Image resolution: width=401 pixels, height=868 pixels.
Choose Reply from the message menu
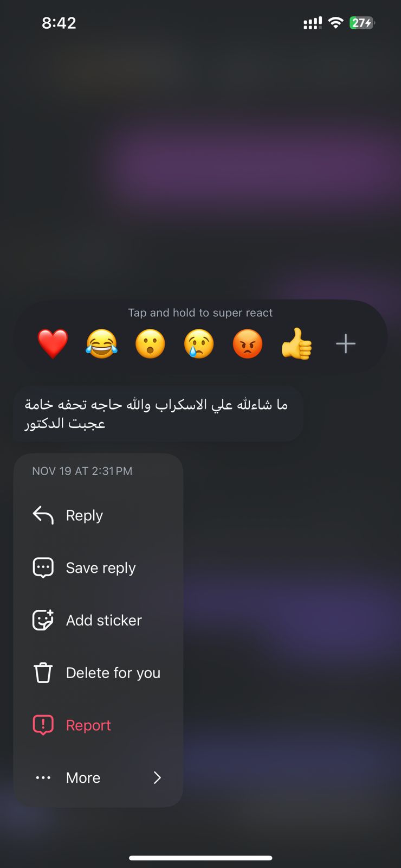point(98,515)
